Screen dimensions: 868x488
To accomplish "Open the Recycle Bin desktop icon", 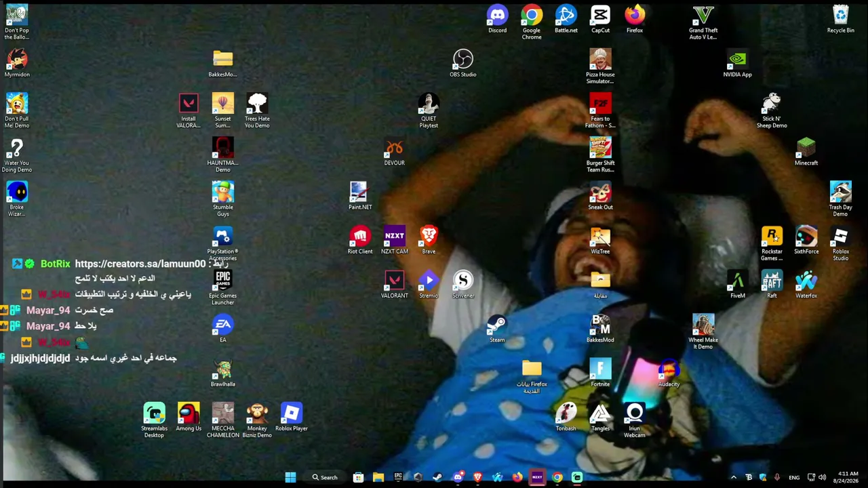I will [x=840, y=19].
